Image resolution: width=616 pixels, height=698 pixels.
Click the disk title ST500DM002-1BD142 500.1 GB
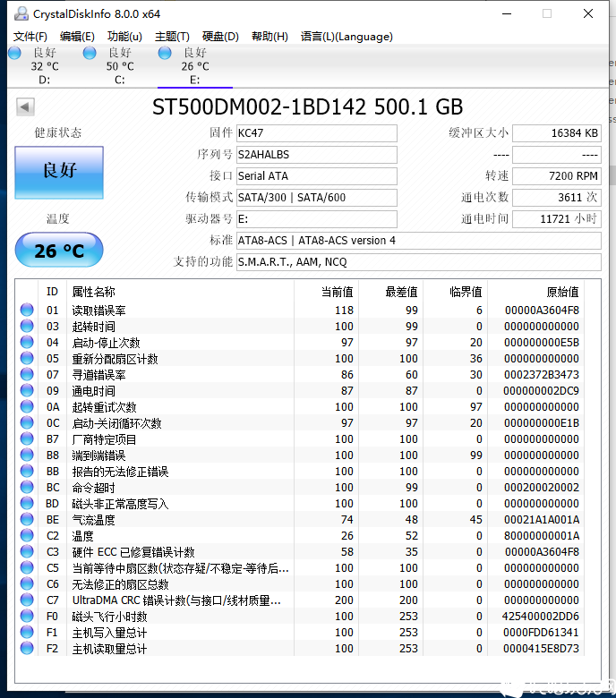tap(308, 106)
